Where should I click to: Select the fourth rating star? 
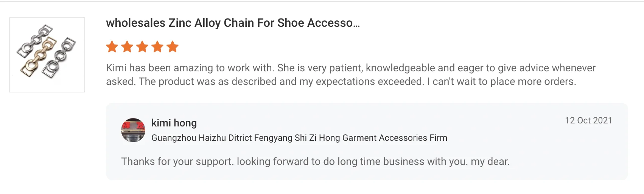tap(157, 47)
